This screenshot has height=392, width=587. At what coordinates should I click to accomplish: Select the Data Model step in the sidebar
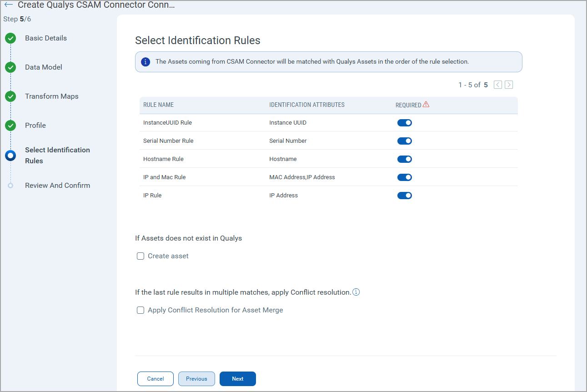coord(43,67)
